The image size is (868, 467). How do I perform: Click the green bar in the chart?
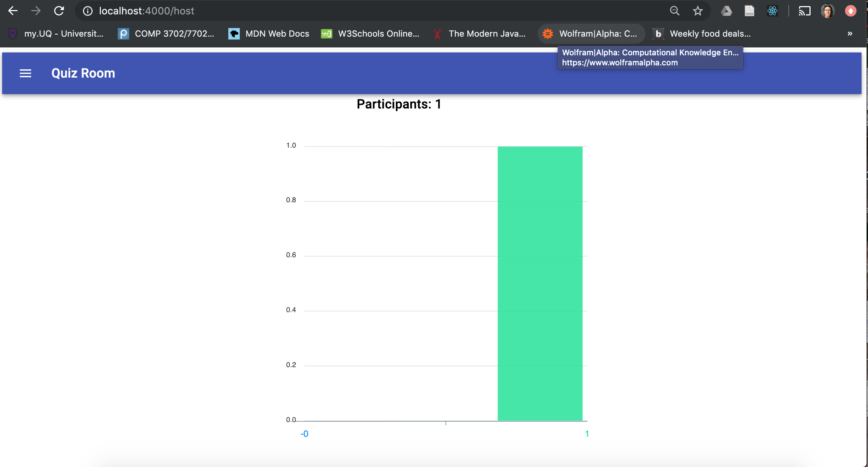(x=540, y=283)
